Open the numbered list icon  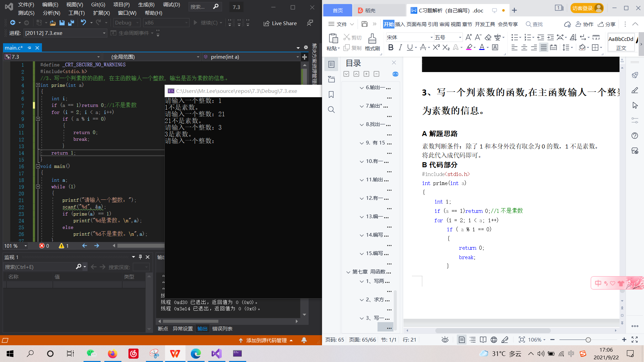coord(528,37)
